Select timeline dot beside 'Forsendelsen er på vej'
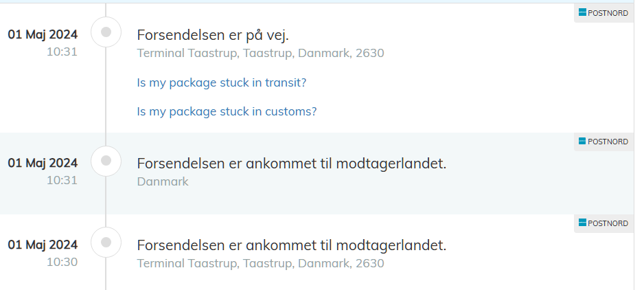 click(106, 32)
